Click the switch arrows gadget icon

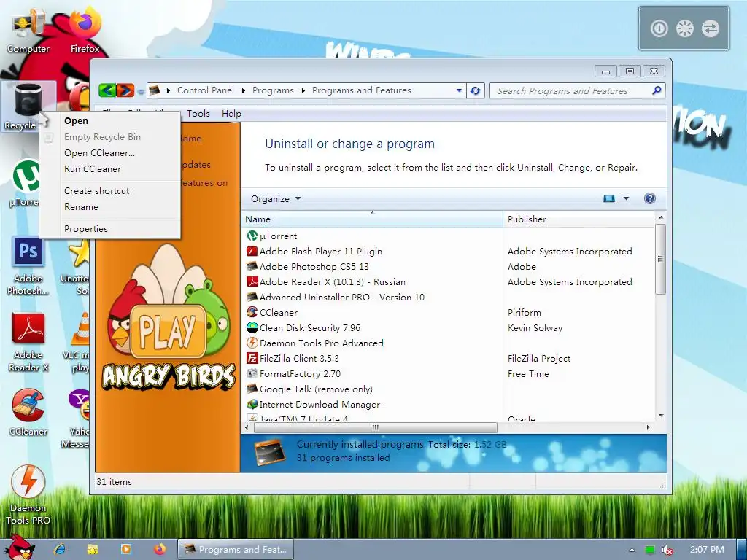point(710,28)
